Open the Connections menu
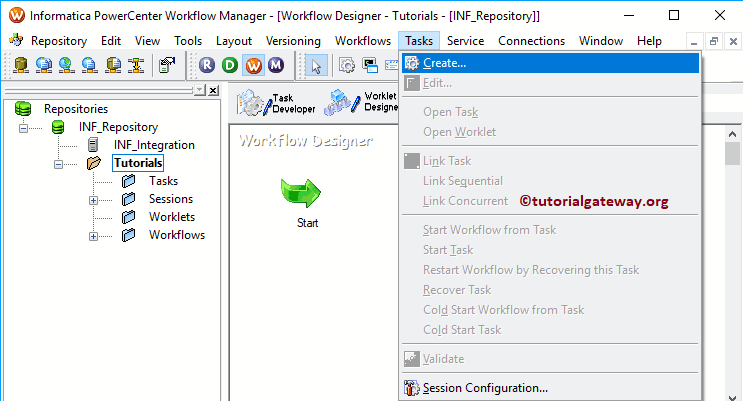The image size is (743, 401). point(531,41)
